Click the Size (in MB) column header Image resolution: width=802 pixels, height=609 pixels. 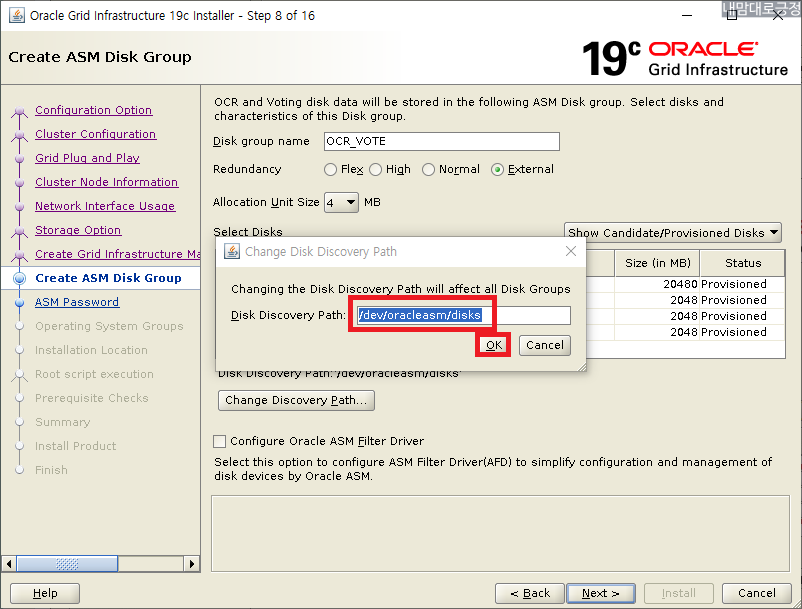pyautogui.click(x=658, y=263)
